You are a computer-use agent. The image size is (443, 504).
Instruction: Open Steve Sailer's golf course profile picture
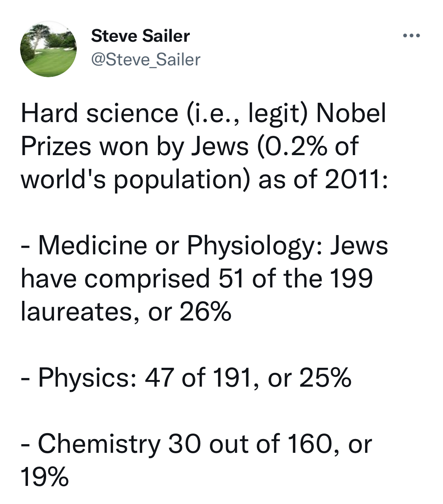[x=48, y=49]
